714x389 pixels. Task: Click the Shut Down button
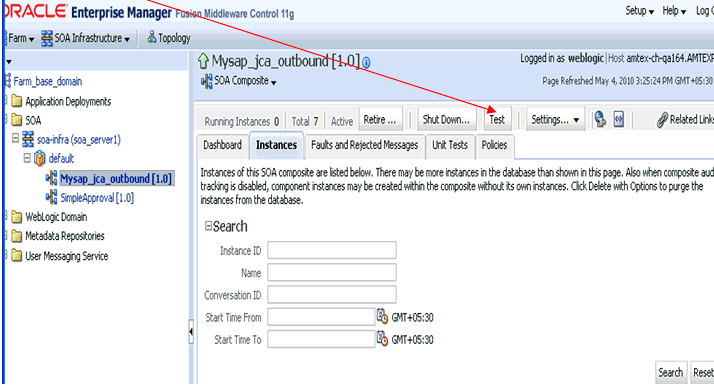[x=446, y=119]
